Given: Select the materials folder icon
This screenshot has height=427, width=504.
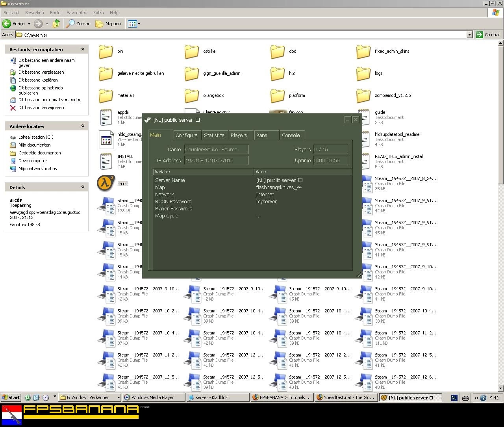Looking at the screenshot, I should 106,96.
